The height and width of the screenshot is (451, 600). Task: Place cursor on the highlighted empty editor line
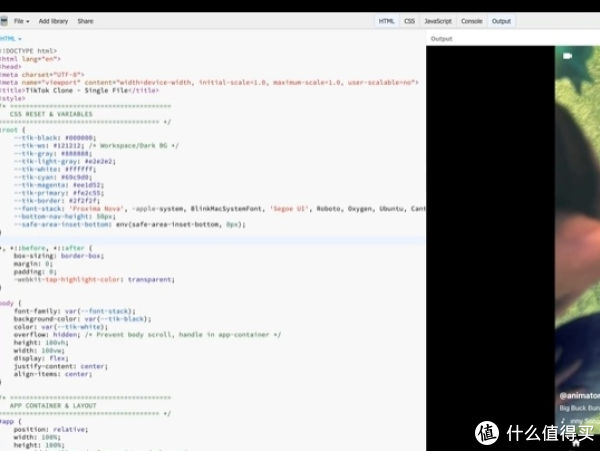click(200, 241)
